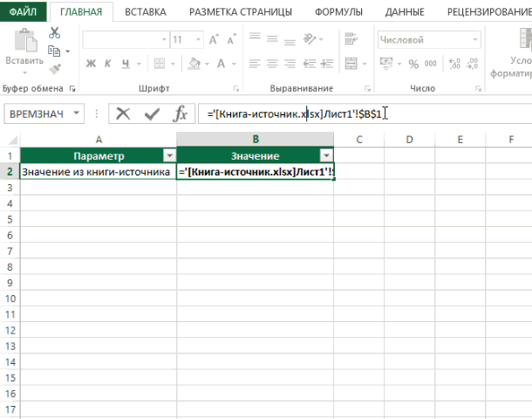Click the Вставить paste icon
The height and width of the screenshot is (419, 532).
click(25, 40)
